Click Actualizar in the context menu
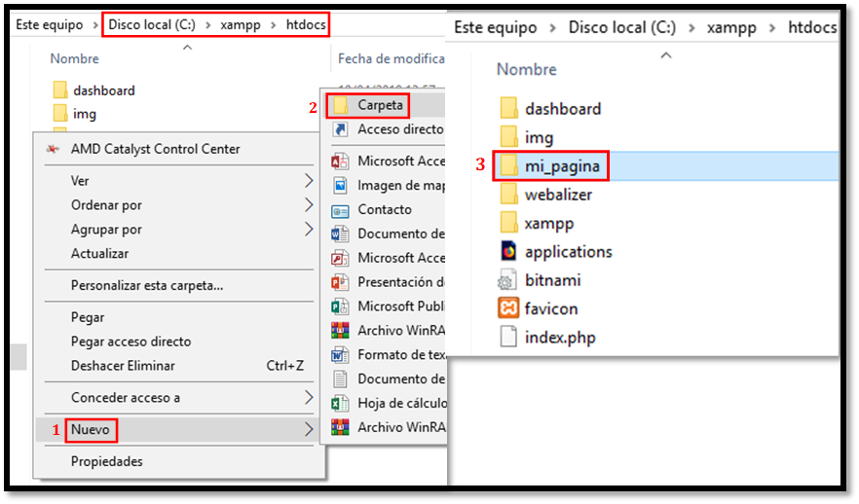Screen dimensions: 859x504 [x=99, y=253]
